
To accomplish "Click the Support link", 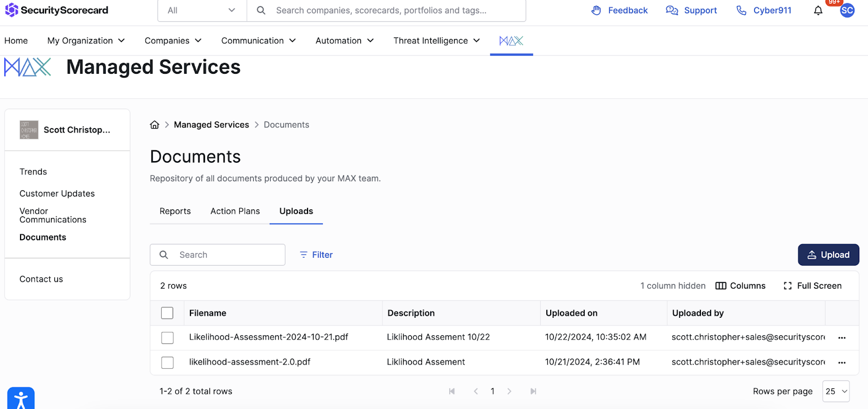I will coord(691,10).
